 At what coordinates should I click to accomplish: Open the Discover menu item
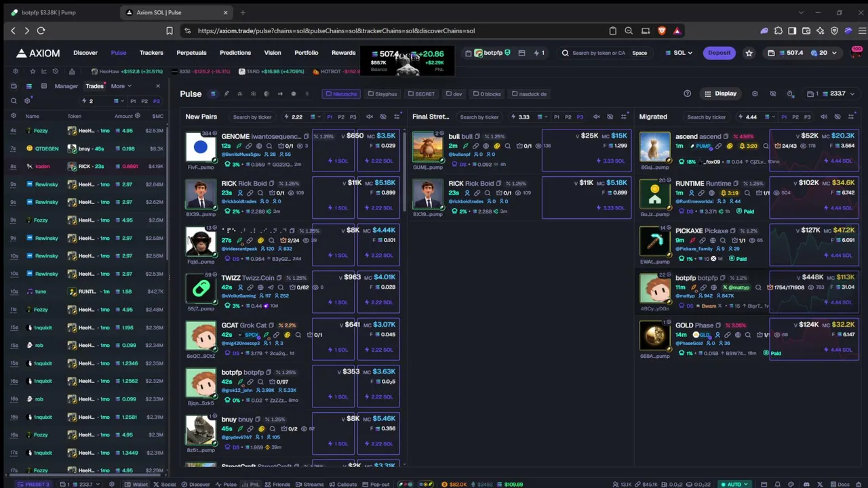(85, 53)
